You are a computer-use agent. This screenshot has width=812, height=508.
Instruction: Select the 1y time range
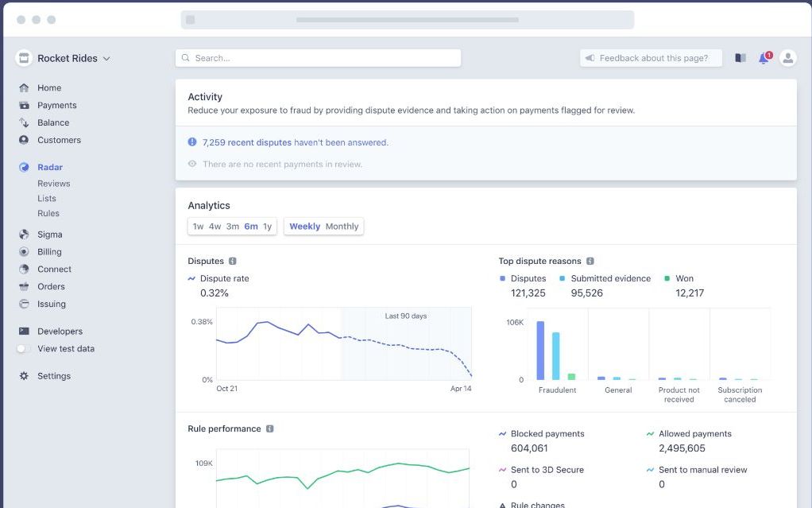click(x=268, y=227)
